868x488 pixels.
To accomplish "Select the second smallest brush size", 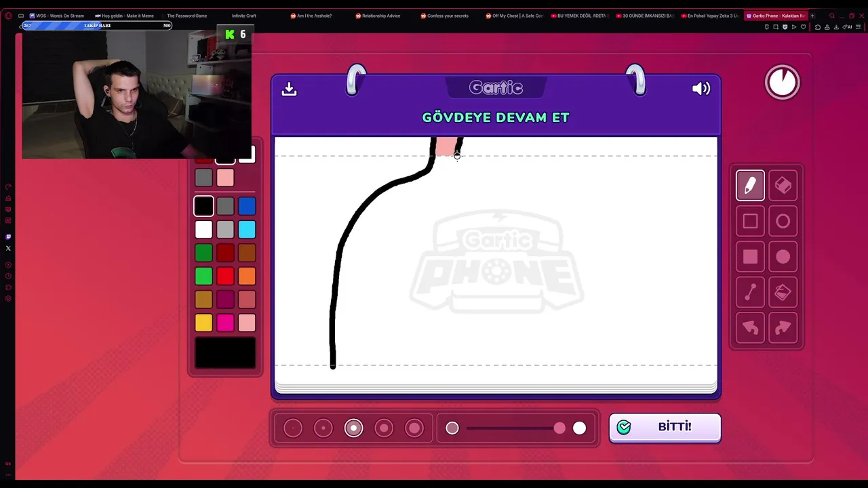I will [323, 428].
